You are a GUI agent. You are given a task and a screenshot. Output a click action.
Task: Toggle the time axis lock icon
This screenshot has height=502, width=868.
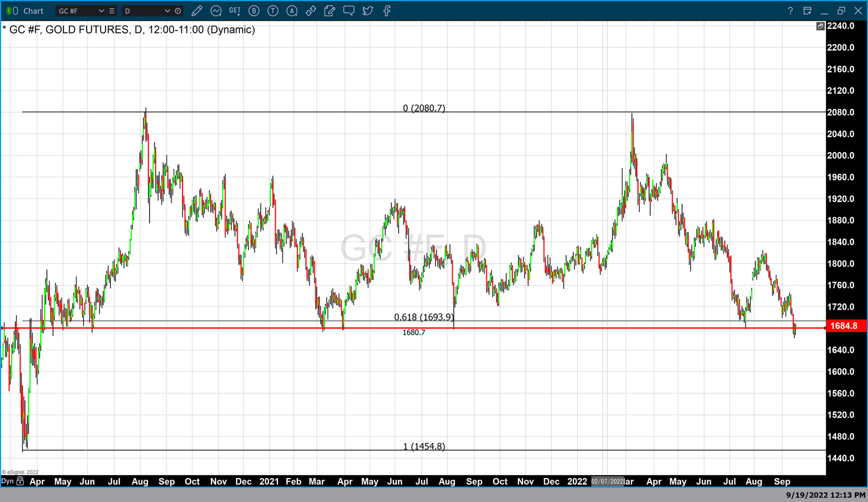click(20, 481)
